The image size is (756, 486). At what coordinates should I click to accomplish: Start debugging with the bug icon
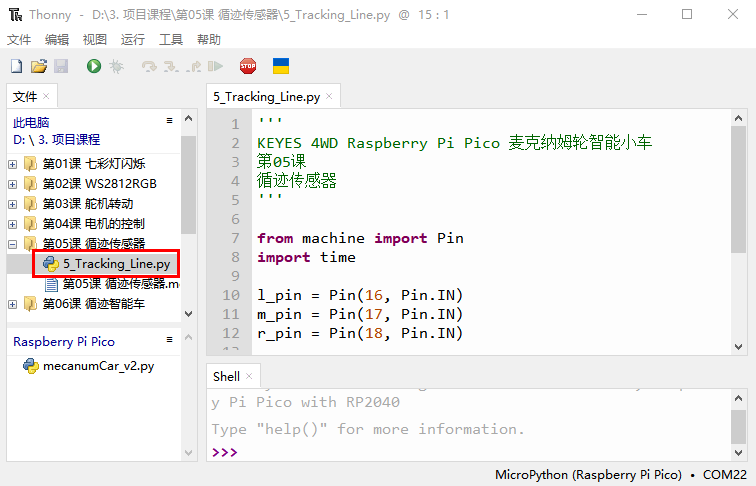coord(116,66)
